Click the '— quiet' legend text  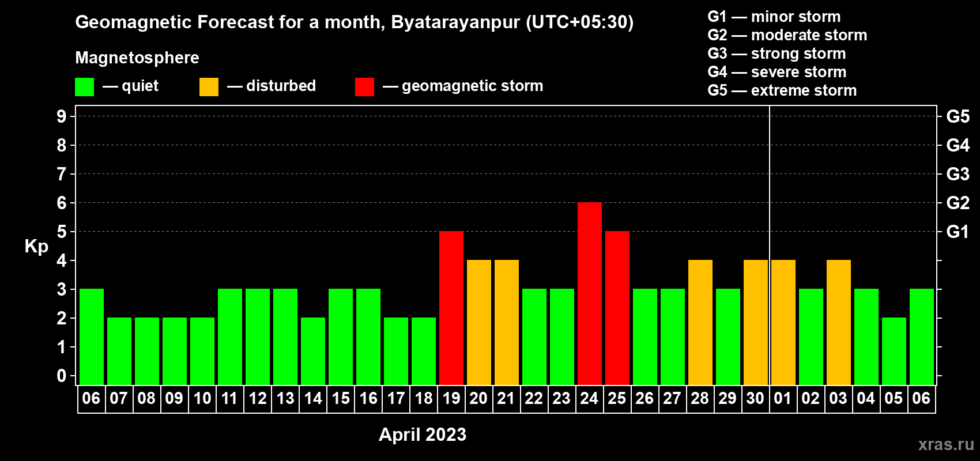[131, 86]
